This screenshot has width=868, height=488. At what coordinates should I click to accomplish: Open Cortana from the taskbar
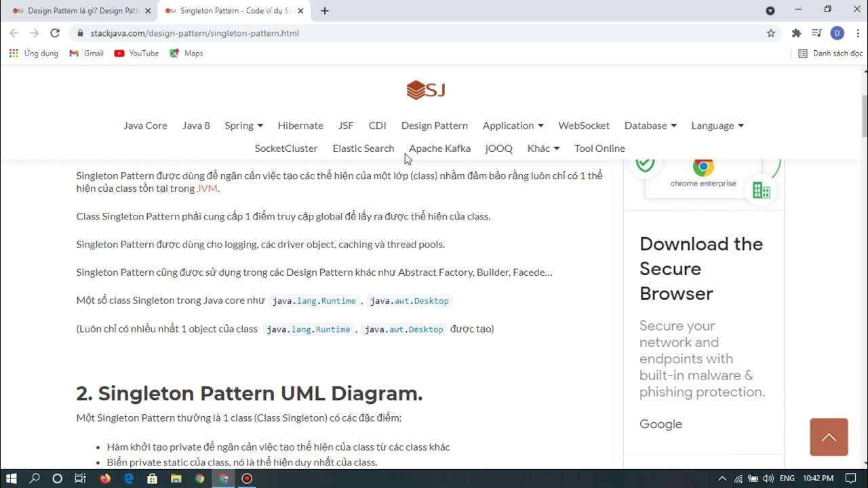click(57, 479)
